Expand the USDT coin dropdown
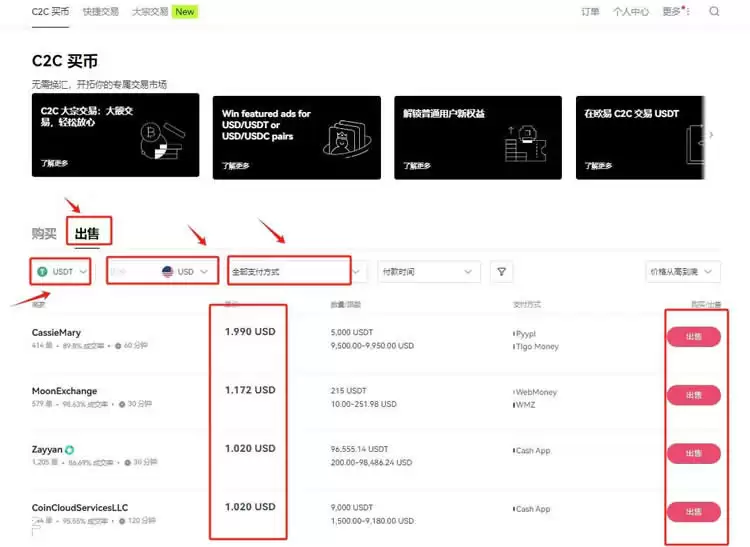The width and height of the screenshot is (750, 547). point(82,271)
